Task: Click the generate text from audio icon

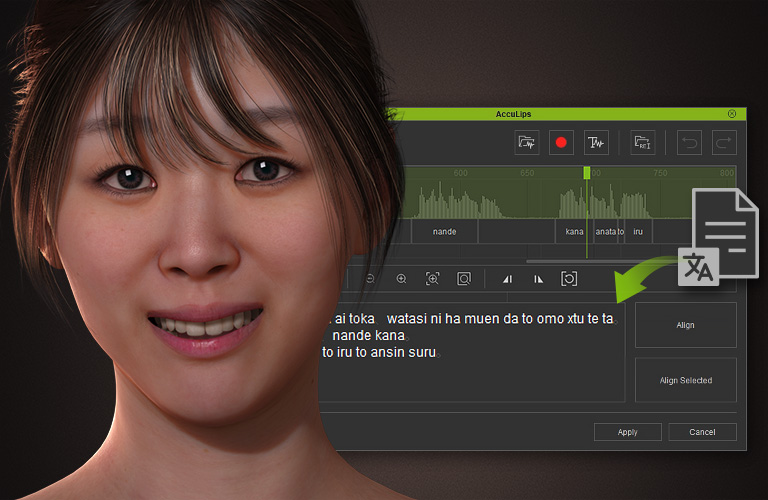Action: 596,143
